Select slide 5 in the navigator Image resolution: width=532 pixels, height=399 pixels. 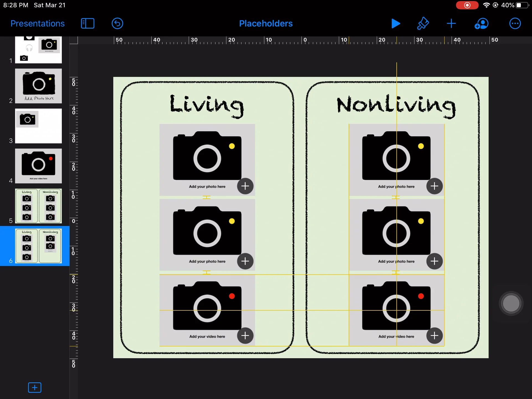[39, 206]
